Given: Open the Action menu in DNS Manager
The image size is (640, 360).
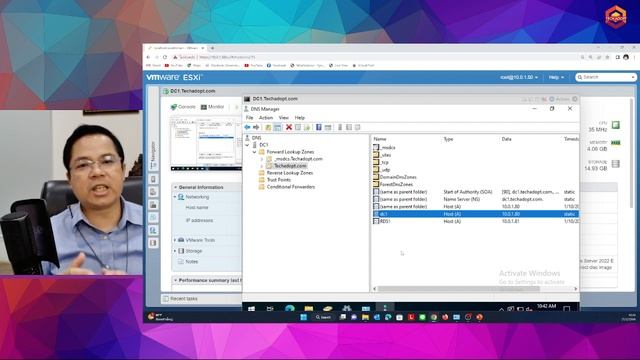Looking at the screenshot, I should [x=266, y=118].
